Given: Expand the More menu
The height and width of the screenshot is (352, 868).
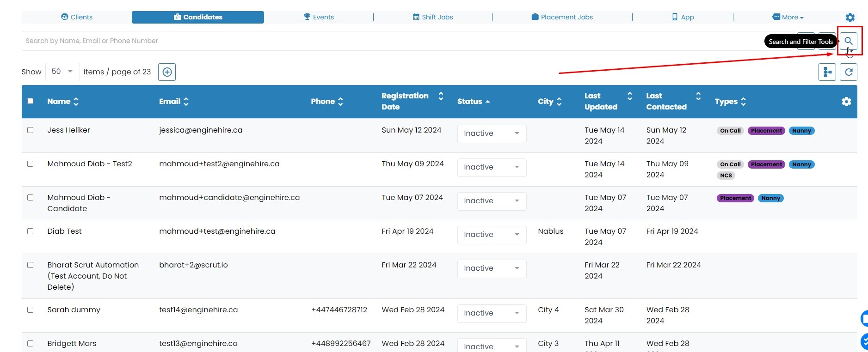Looking at the screenshot, I should tap(788, 17).
